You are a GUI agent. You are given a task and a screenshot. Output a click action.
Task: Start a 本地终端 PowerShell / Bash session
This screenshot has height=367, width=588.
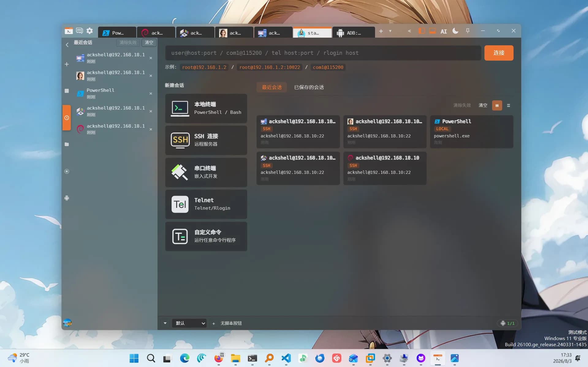tap(206, 108)
